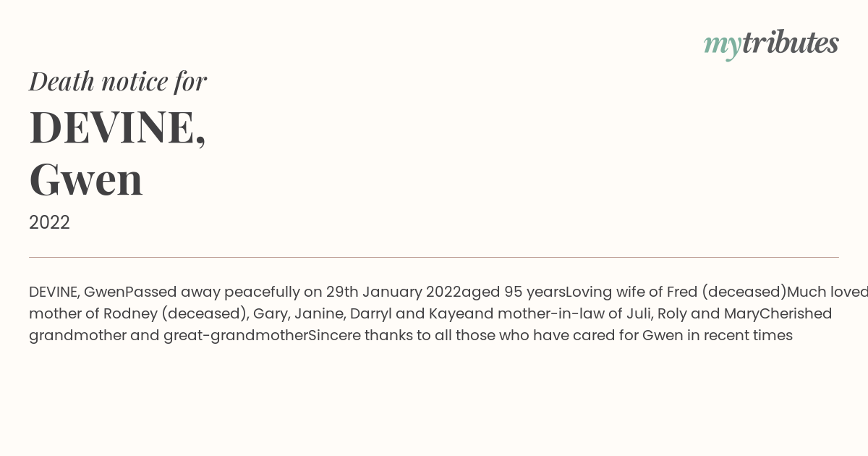Click "Fred (deceased)" in the notice
Viewport: 868px width, 456px height.
pyautogui.click(x=726, y=292)
